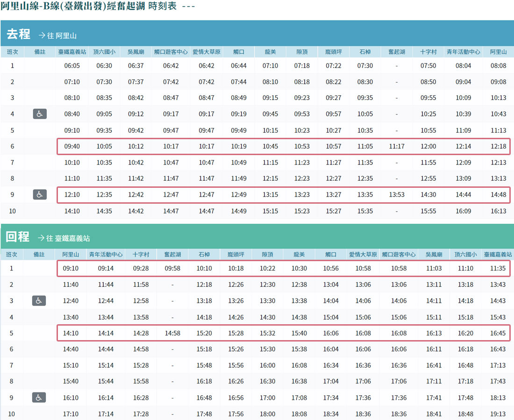The height and width of the screenshot is (420, 514).
Task: Click the 青年活動中心 header in the 去程 table
Action: coord(463,52)
